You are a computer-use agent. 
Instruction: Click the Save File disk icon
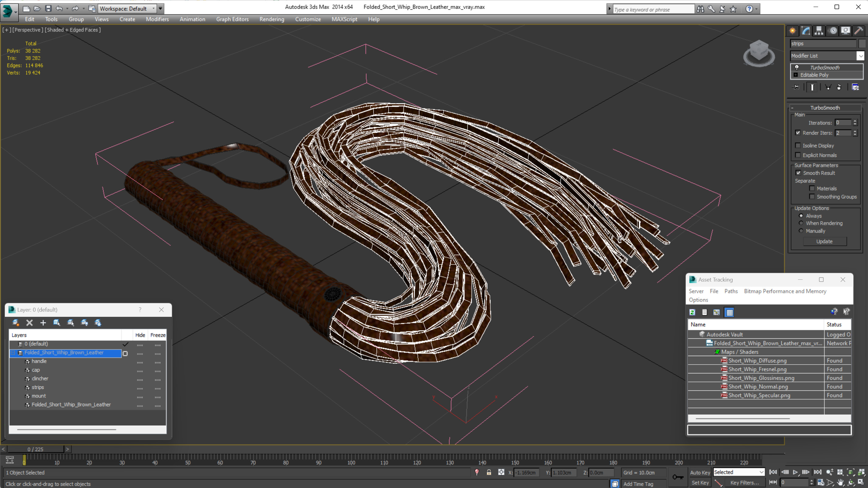48,9
